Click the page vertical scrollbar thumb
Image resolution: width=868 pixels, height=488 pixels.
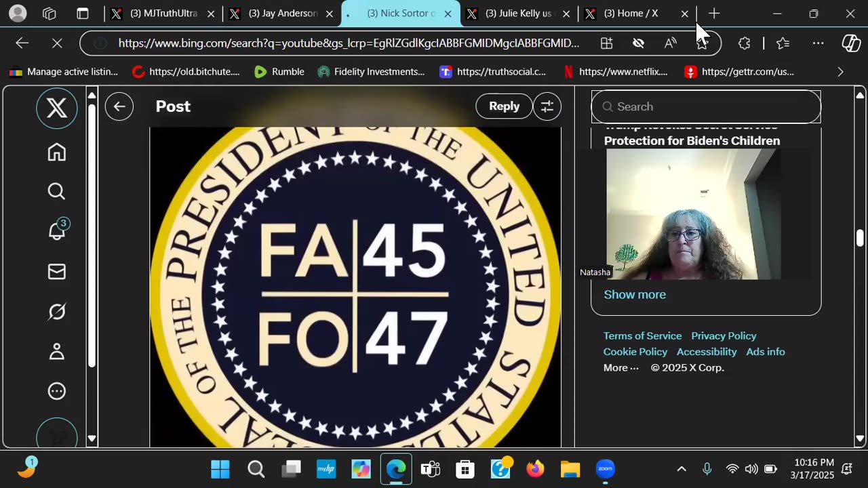[860, 239]
